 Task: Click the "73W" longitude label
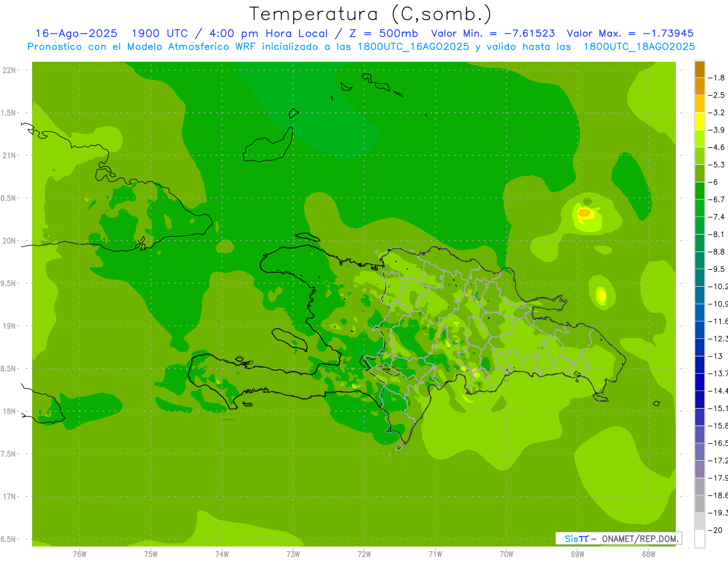[x=293, y=554]
